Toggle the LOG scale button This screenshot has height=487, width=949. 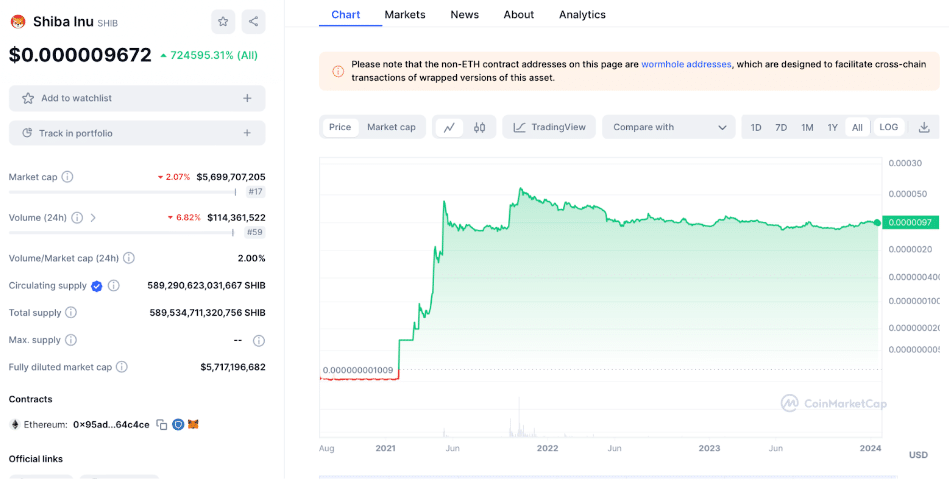click(x=888, y=127)
